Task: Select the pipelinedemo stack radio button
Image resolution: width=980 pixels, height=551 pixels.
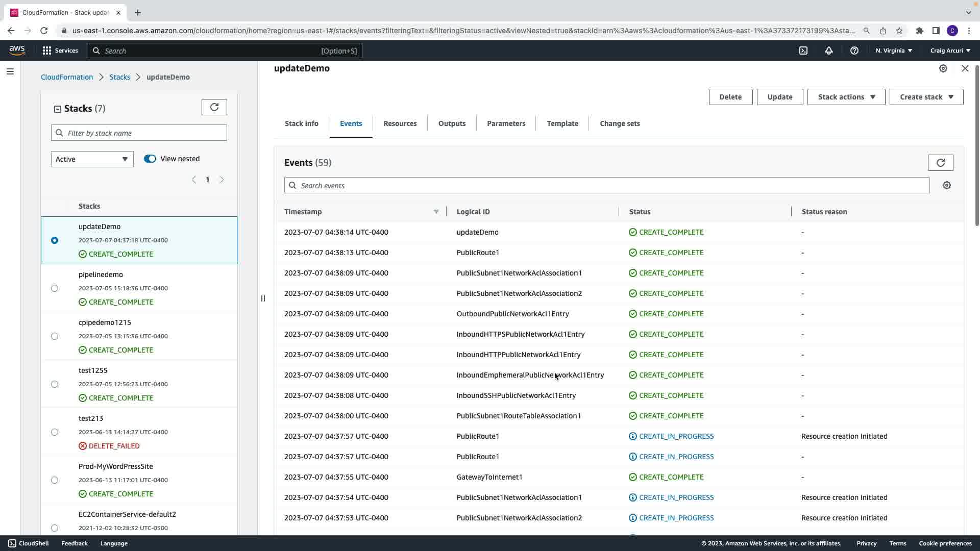Action: click(55, 288)
